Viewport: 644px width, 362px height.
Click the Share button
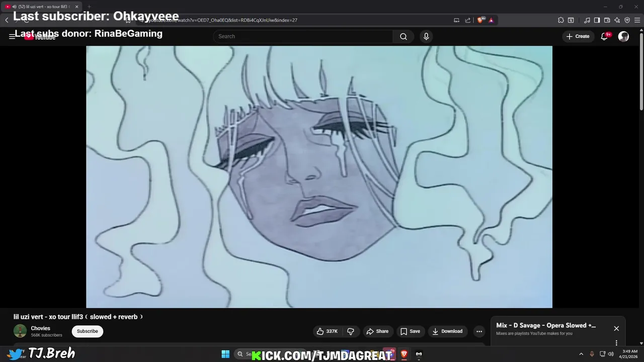tap(377, 331)
